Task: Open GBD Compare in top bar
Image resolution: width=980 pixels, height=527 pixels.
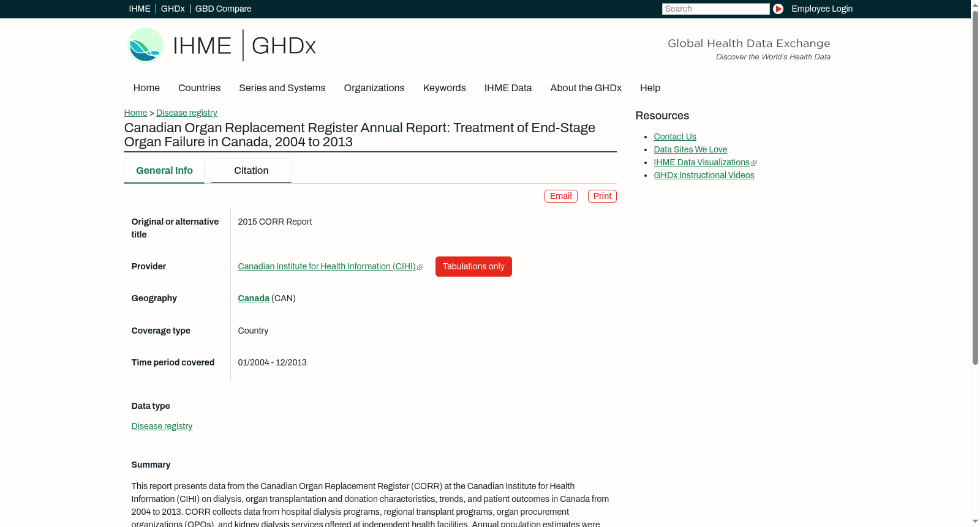Action: (x=223, y=9)
